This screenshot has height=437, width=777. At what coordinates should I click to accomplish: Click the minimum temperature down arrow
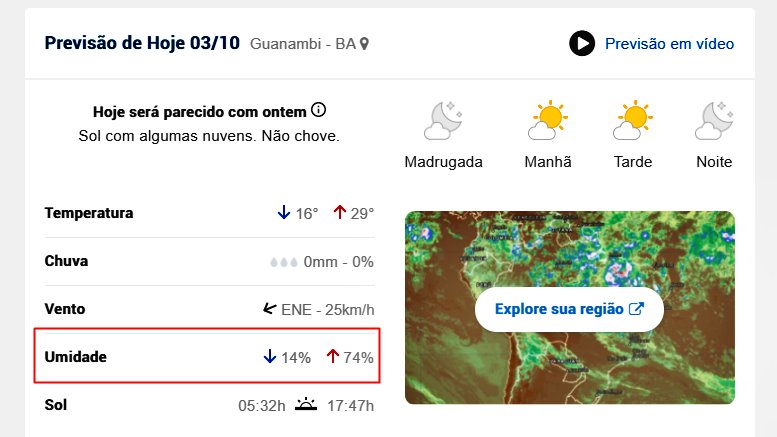tap(284, 213)
